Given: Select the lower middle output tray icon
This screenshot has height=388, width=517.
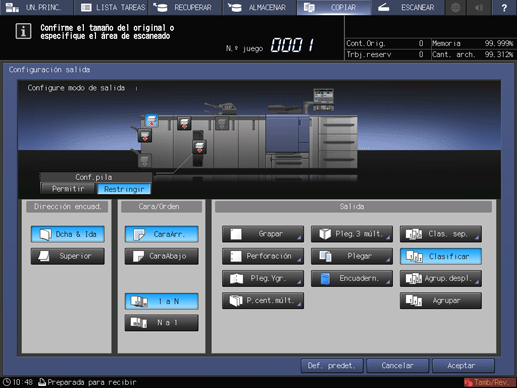Looking at the screenshot, I should tap(199, 147).
